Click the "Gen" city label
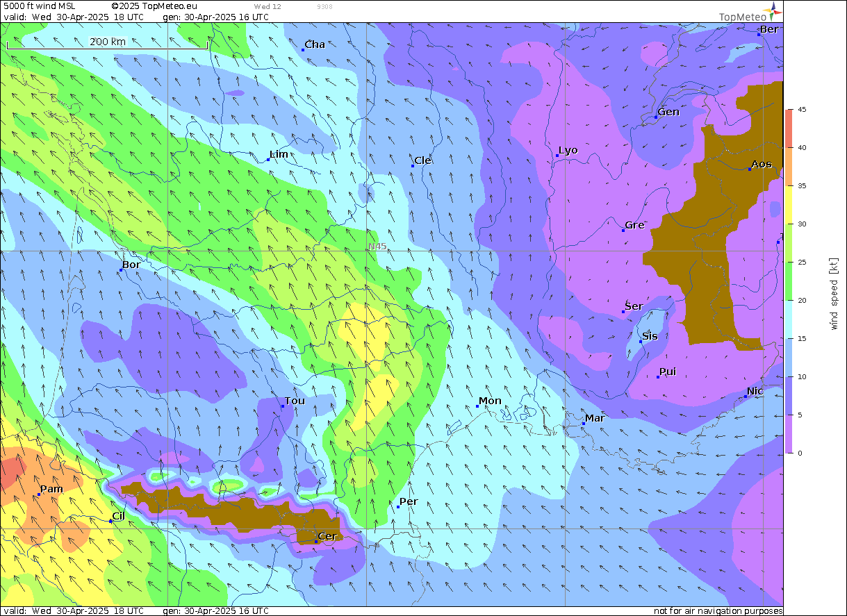 668,112
